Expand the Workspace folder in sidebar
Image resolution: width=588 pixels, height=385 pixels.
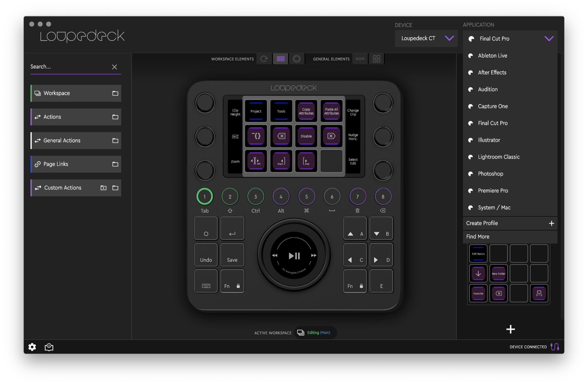pyautogui.click(x=115, y=93)
